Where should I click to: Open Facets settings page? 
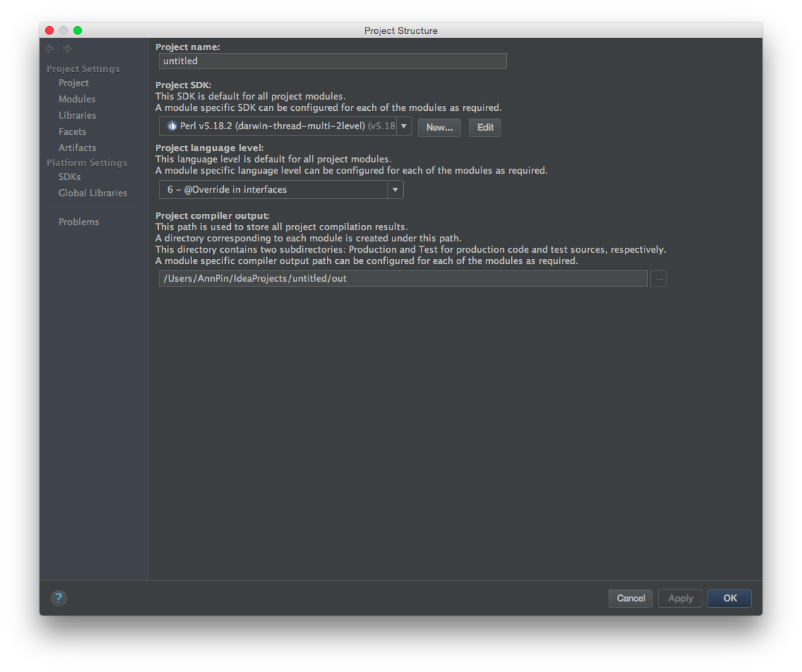click(72, 132)
